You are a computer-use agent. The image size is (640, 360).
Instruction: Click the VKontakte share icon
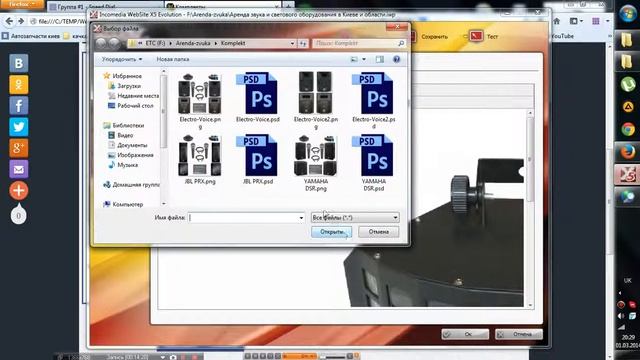tap(19, 63)
